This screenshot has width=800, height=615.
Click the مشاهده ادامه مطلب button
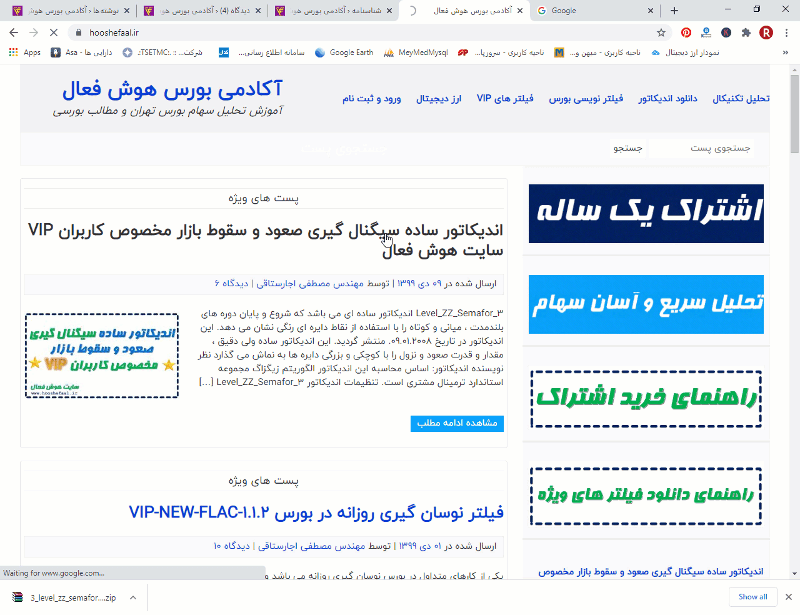457,423
